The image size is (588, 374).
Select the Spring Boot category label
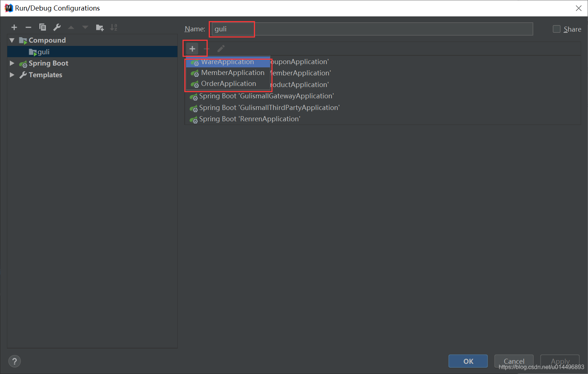pyautogui.click(x=48, y=63)
